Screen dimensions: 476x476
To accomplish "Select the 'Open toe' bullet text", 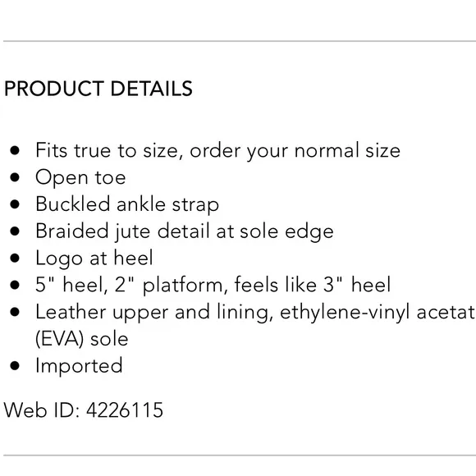I will point(80,177).
